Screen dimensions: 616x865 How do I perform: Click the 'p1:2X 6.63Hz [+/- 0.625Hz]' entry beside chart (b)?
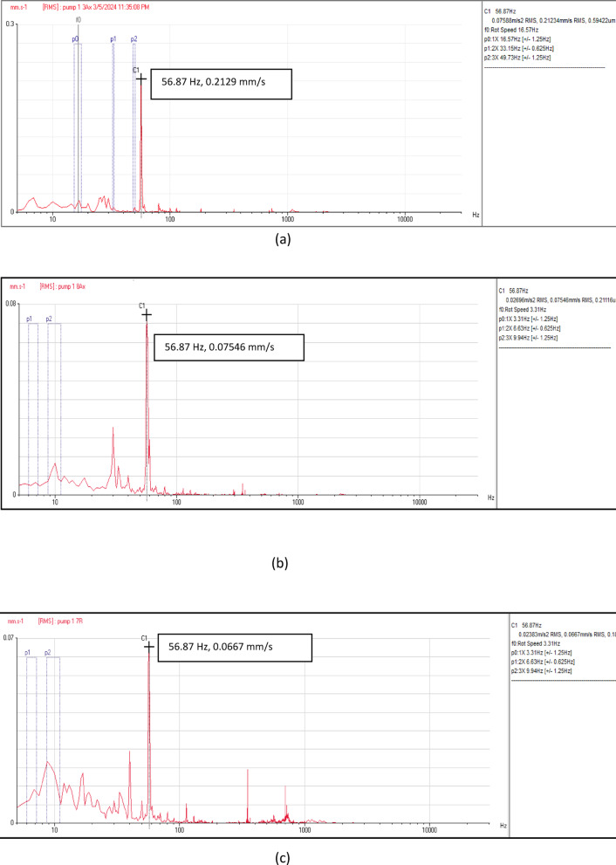click(x=530, y=328)
